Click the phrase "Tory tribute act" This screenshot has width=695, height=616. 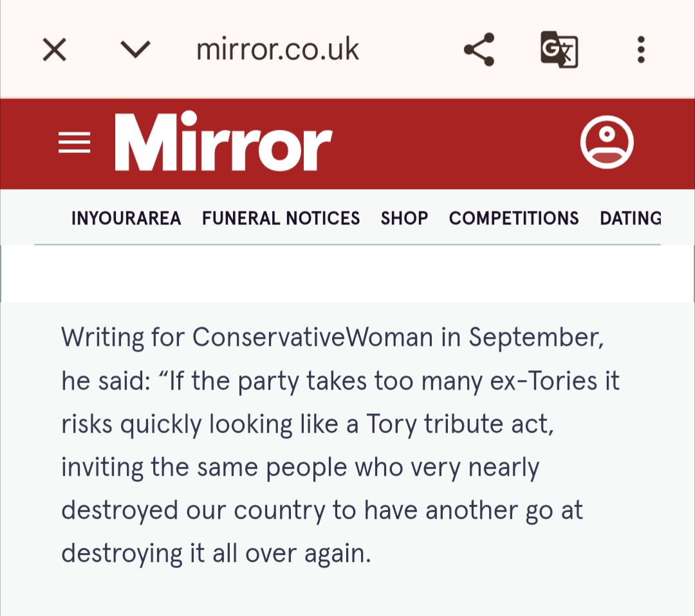[459, 424]
